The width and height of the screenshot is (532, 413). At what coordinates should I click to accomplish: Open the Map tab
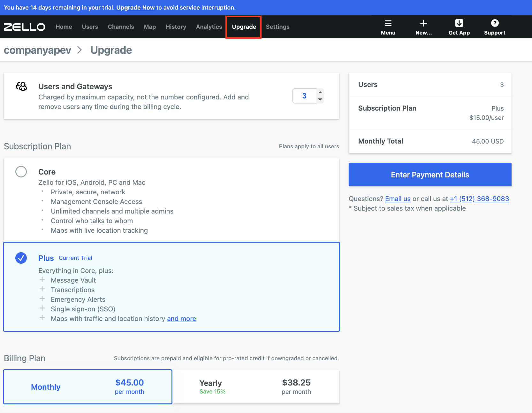(x=150, y=27)
